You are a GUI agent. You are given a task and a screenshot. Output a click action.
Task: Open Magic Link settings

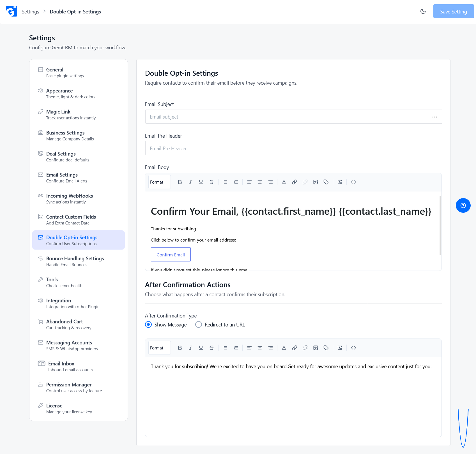[79, 114]
